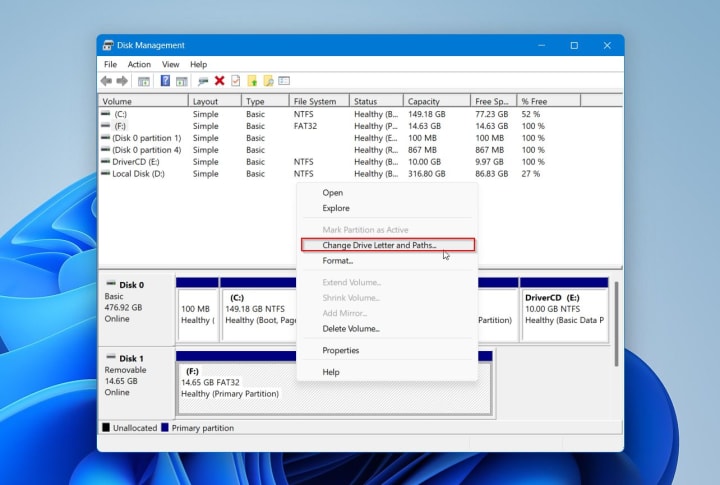Click the Forward arrow toolbar icon
The height and width of the screenshot is (485, 720).
coord(122,81)
